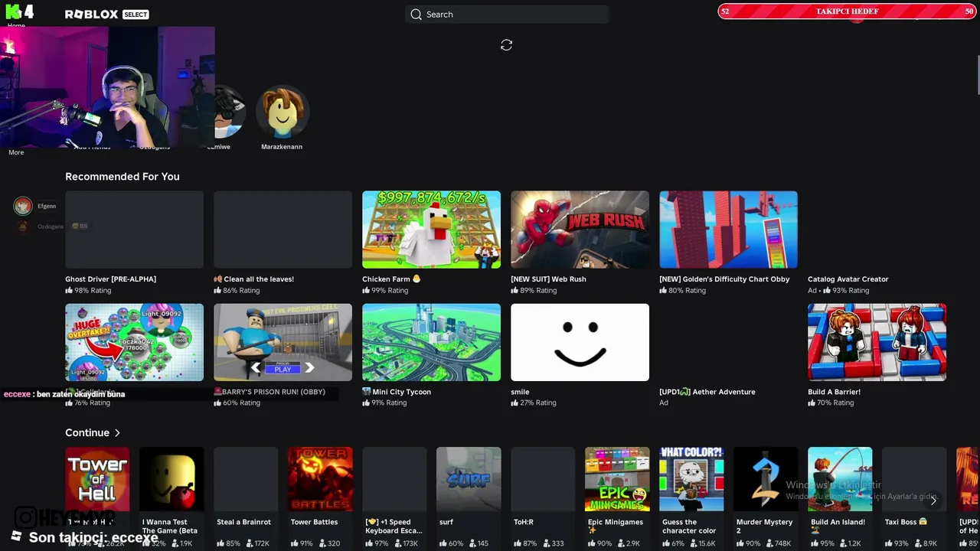Screen dimensions: 980x551
Task: Open Chicken Farm game thumbnail
Action: pyautogui.click(x=431, y=230)
